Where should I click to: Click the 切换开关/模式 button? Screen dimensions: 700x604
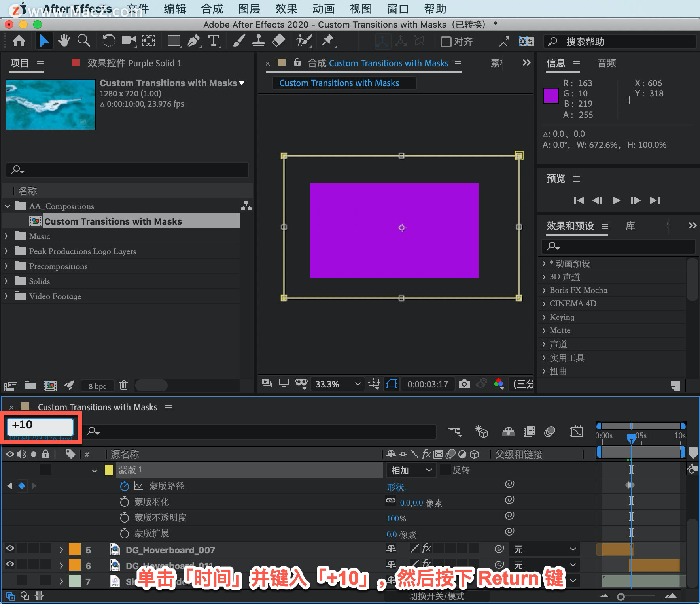point(437,596)
